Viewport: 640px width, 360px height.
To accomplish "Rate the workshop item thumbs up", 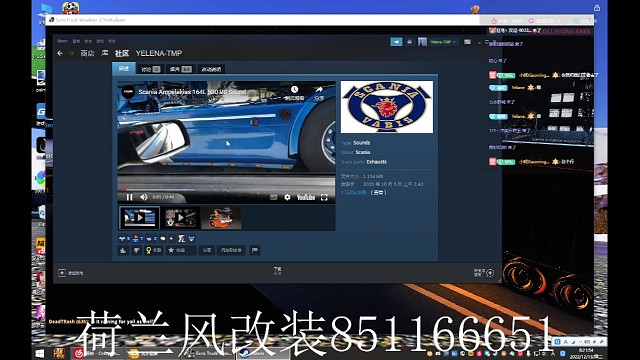I will 123,250.
